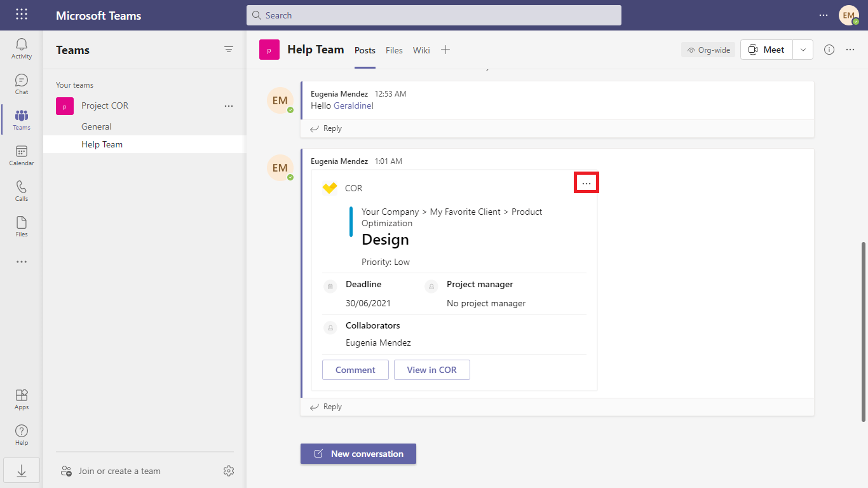The height and width of the screenshot is (488, 868).
Task: Open Files in the left rail
Action: point(22,227)
